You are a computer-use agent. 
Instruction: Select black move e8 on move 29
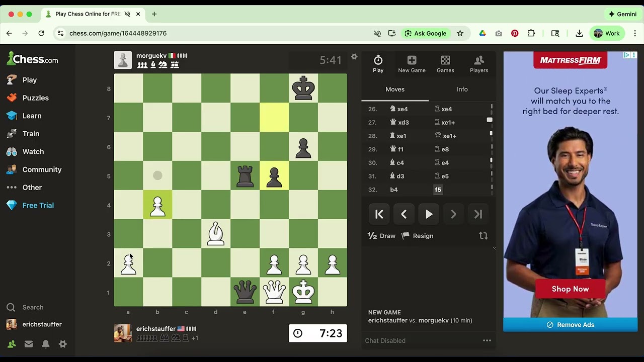[441, 149]
